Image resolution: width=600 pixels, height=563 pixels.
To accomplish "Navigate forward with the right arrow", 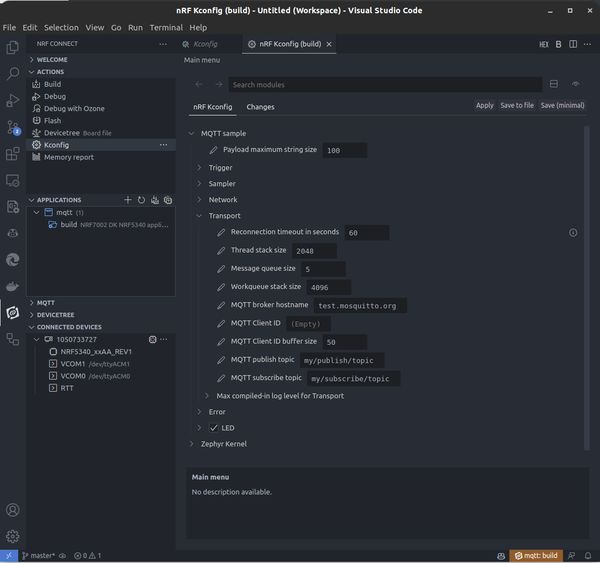I will [219, 84].
